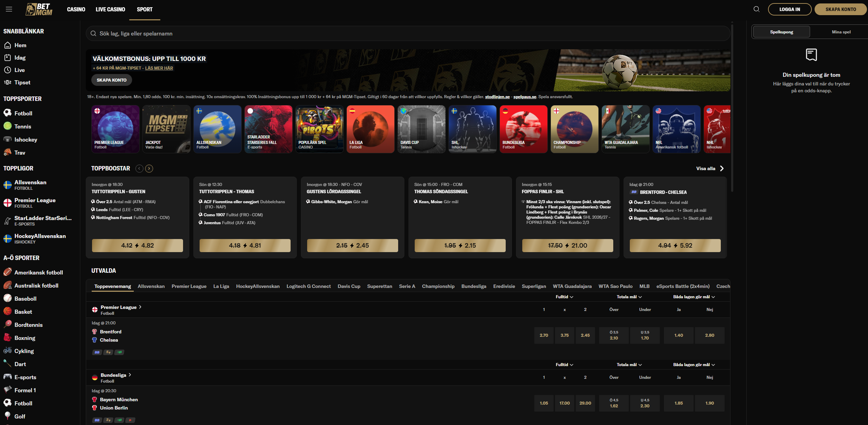Expand Totala mål dropdown for Premier League
Screen dimensions: 868x425
629,297
